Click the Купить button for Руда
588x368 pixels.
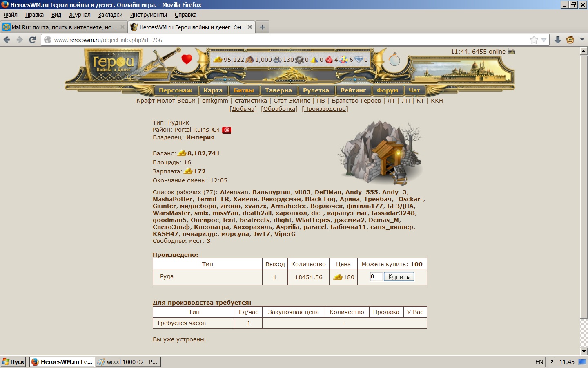[399, 277]
